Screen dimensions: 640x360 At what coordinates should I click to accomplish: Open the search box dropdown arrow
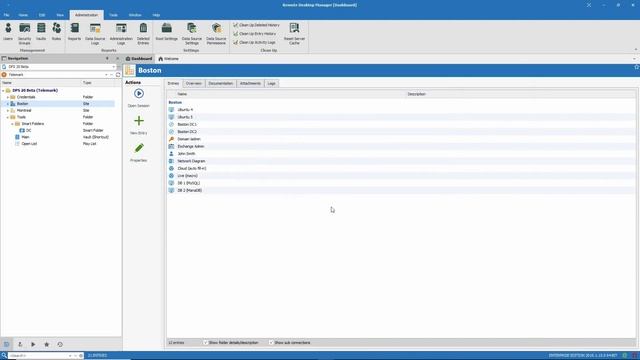coord(70,356)
